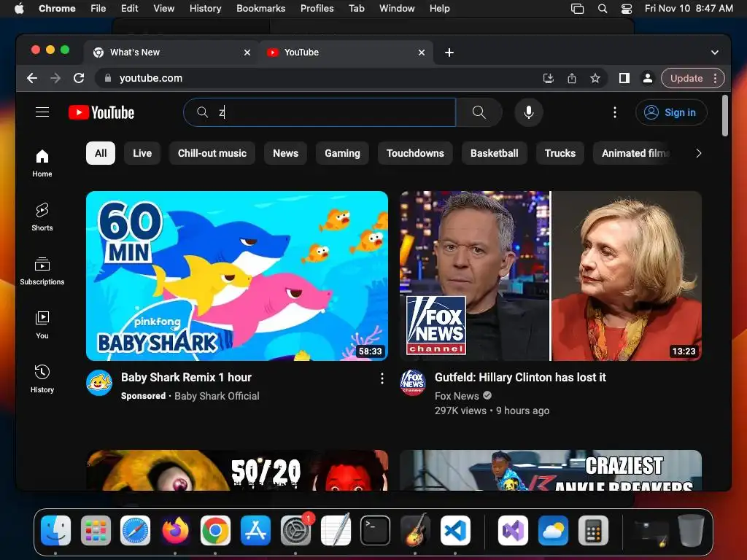Toggle Chrome side panel
This screenshot has width=747, height=560.
(x=624, y=78)
